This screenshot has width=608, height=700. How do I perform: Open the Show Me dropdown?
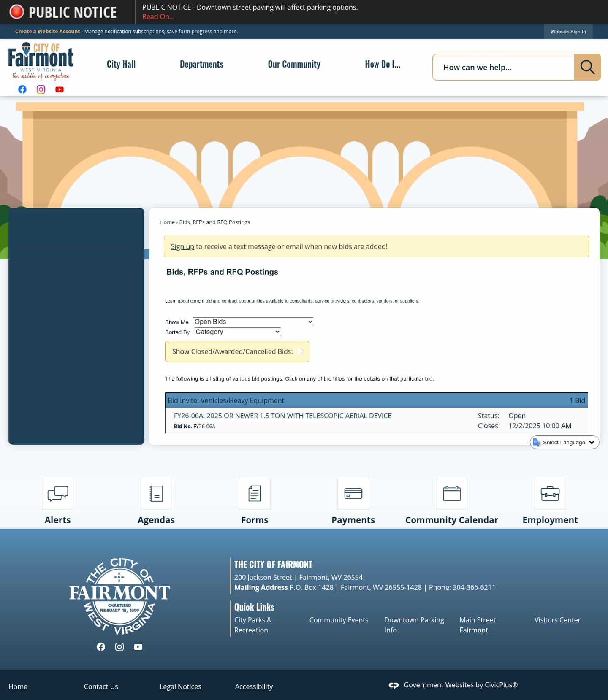click(x=253, y=322)
